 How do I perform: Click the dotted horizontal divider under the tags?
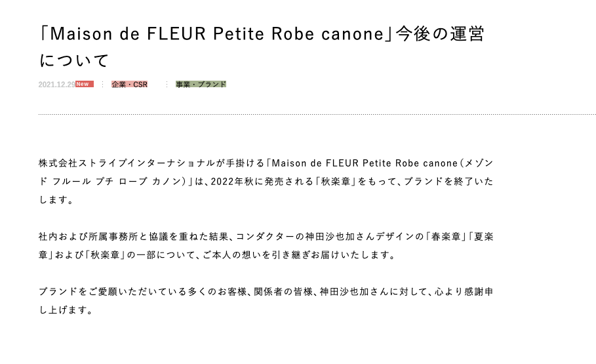tap(317, 113)
